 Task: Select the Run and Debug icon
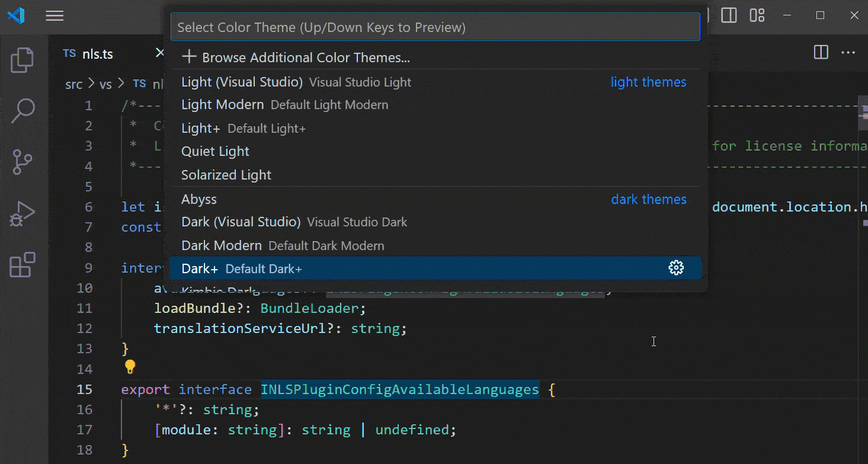(22, 213)
